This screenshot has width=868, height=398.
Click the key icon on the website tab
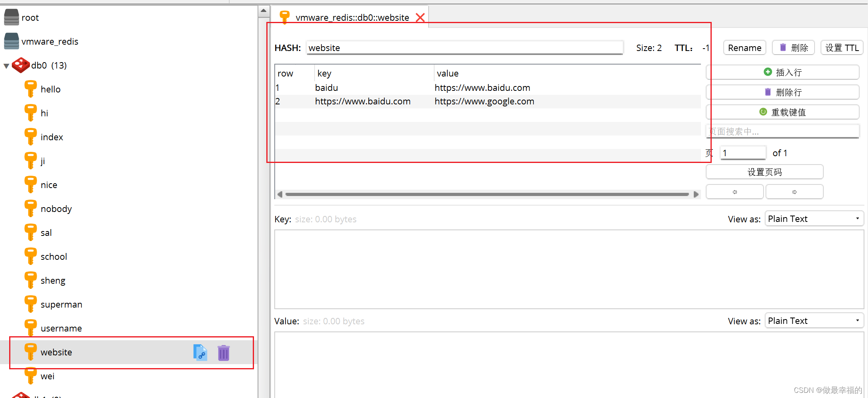pos(285,17)
